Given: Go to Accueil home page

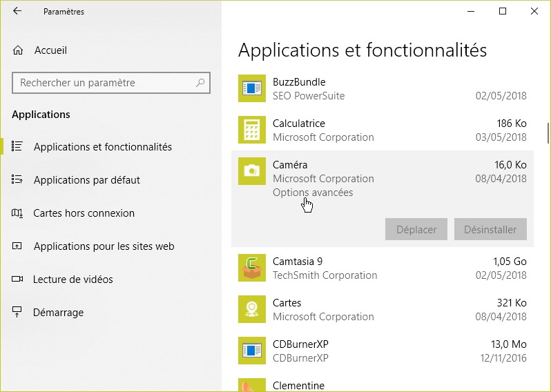Looking at the screenshot, I should (50, 50).
